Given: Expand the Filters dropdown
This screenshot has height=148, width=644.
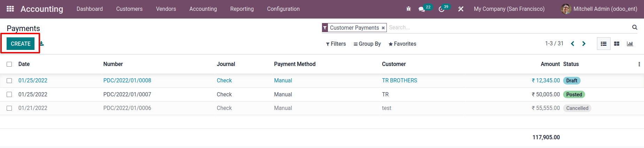Looking at the screenshot, I should pyautogui.click(x=336, y=44).
